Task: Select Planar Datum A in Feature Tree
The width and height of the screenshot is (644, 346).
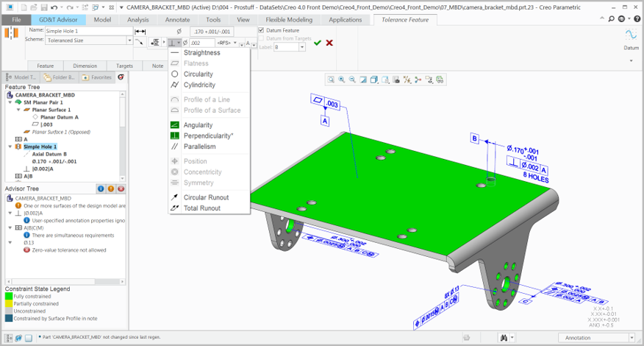Action: click(59, 117)
